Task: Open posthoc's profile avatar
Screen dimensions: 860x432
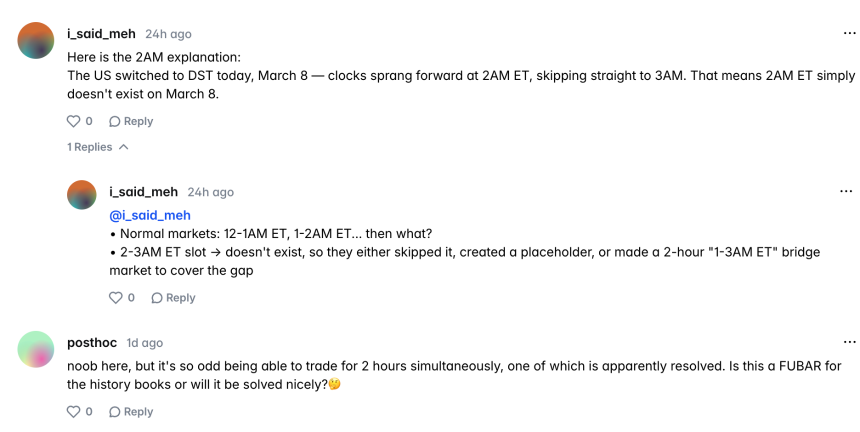Action: tap(37, 349)
